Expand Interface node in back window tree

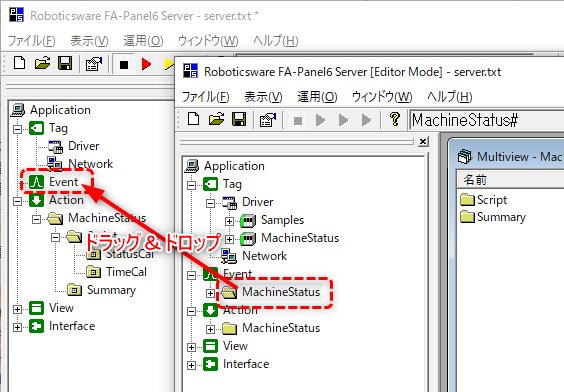click(17, 327)
